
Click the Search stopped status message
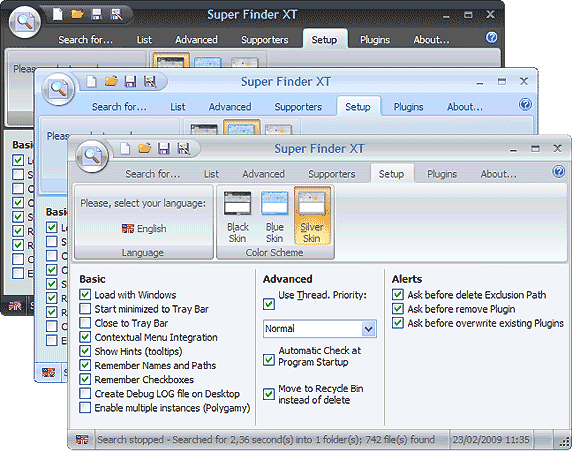click(x=266, y=439)
